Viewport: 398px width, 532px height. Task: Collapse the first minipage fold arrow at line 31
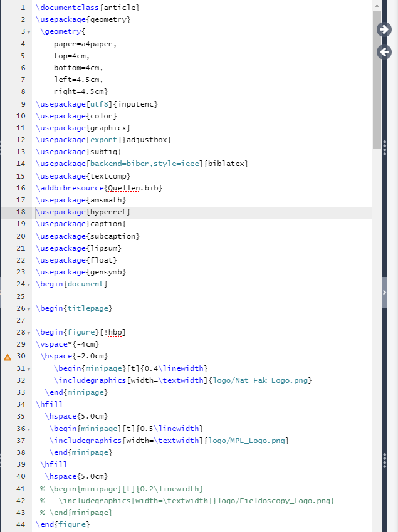[x=29, y=369]
